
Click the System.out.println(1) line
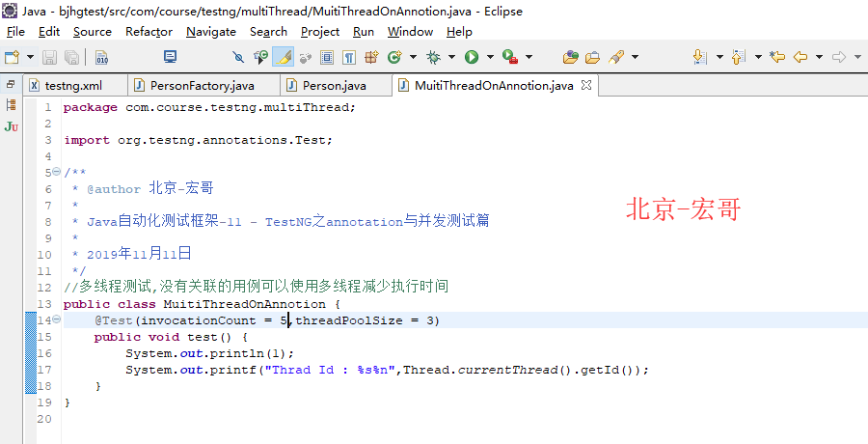[210, 353]
